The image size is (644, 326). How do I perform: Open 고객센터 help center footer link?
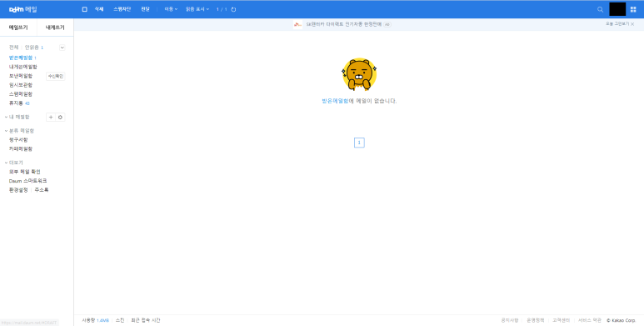click(x=561, y=320)
